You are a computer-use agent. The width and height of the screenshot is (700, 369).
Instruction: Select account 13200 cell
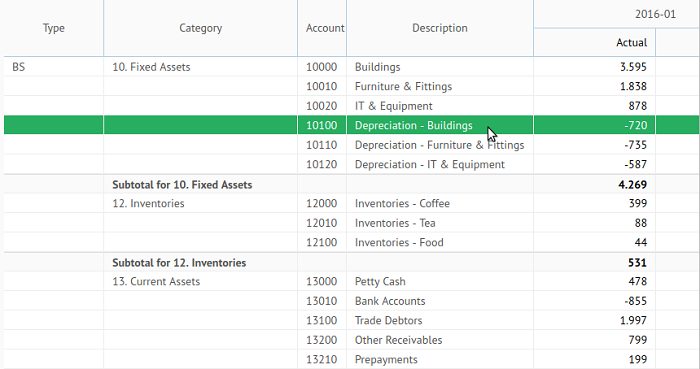(x=322, y=340)
